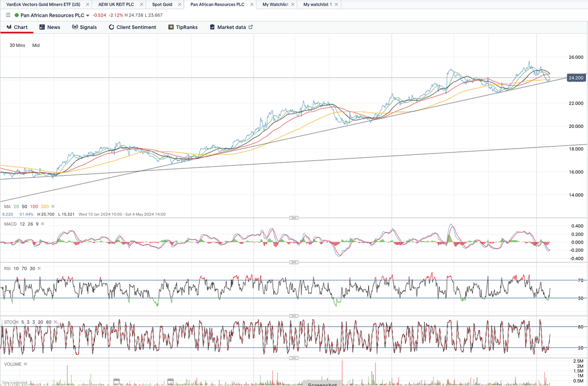Close the My watchlist 1 tab
This screenshot has width=588, height=386.
336,4
